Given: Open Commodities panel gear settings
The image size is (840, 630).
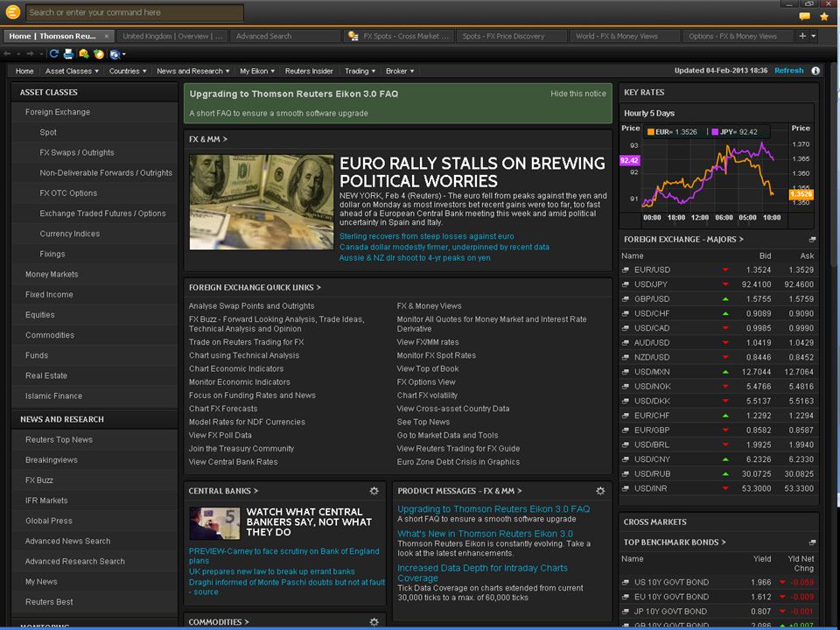Looking at the screenshot, I should pos(374,622).
